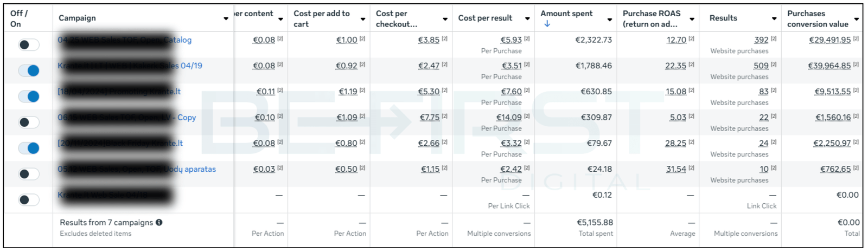
Task: Click footnote icon next to €1.00 add to cart
Action: [x=362, y=38]
